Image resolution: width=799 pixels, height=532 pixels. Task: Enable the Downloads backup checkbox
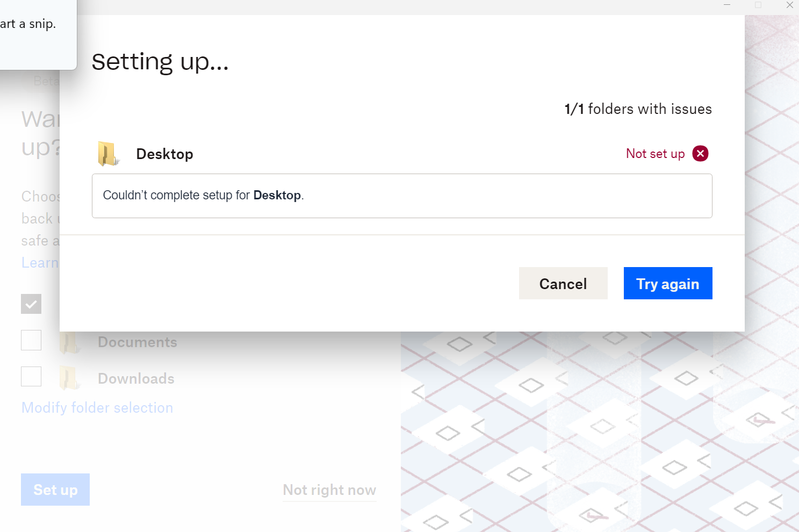(31, 376)
